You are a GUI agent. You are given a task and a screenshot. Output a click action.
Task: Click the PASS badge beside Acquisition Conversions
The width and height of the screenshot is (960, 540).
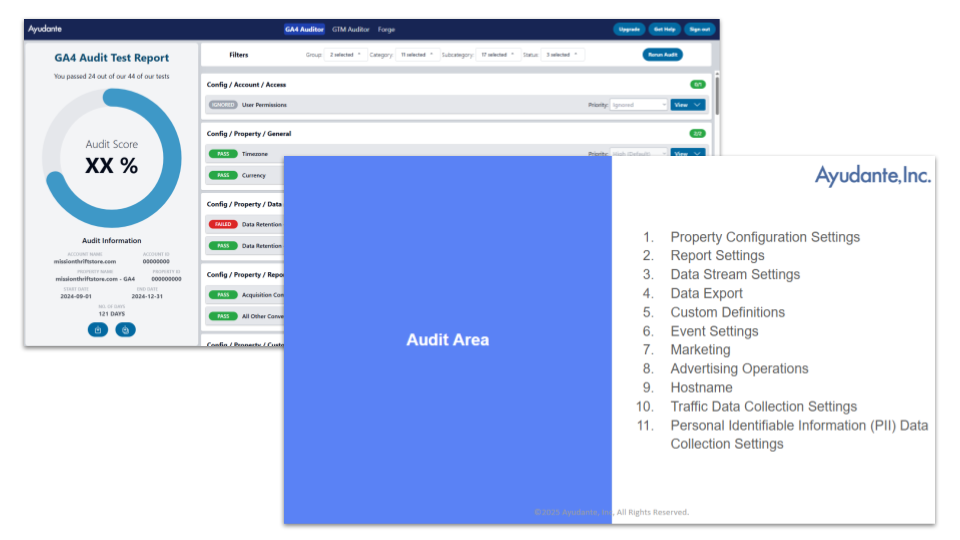[223, 294]
